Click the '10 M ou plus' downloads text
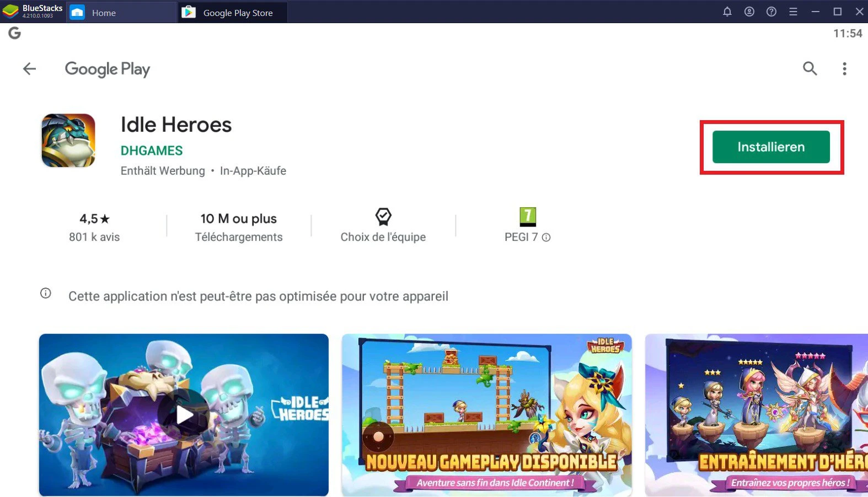Viewport: 868px width, 497px height. point(239,219)
